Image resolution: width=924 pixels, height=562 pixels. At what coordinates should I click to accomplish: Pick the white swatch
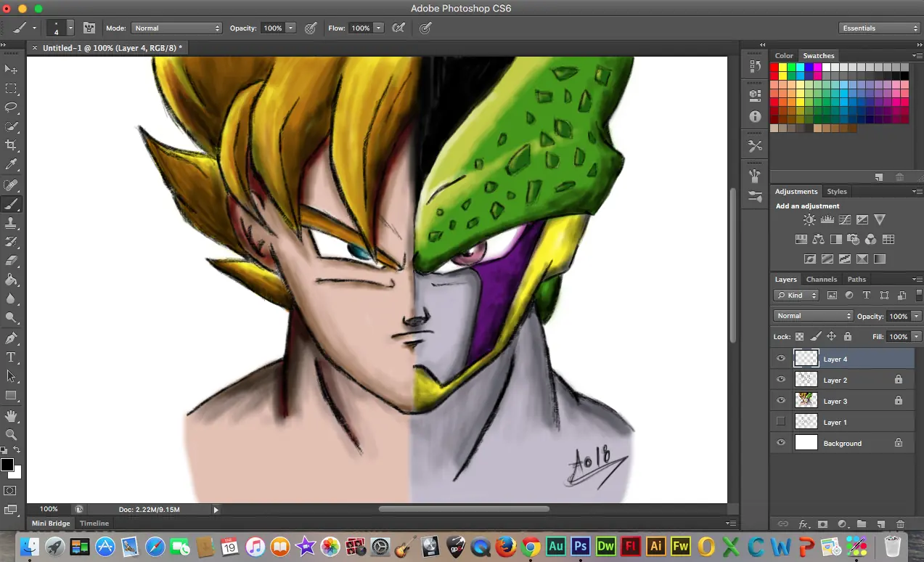click(826, 68)
